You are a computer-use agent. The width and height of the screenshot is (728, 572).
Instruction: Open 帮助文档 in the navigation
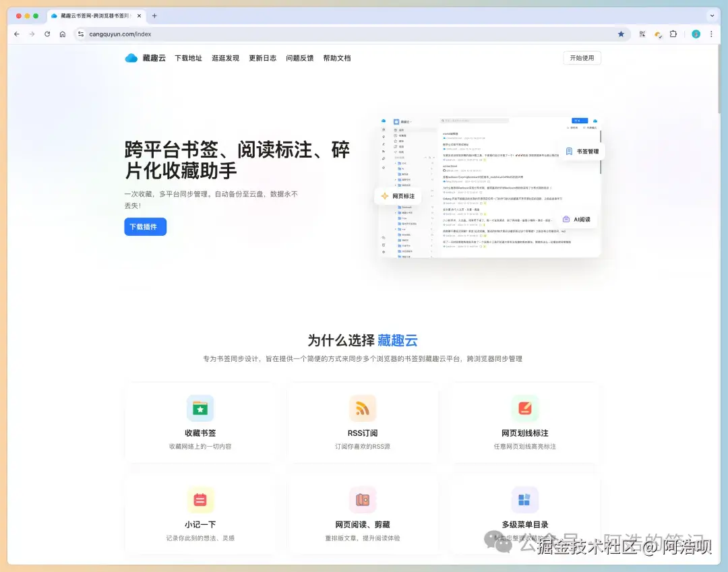[x=337, y=58]
